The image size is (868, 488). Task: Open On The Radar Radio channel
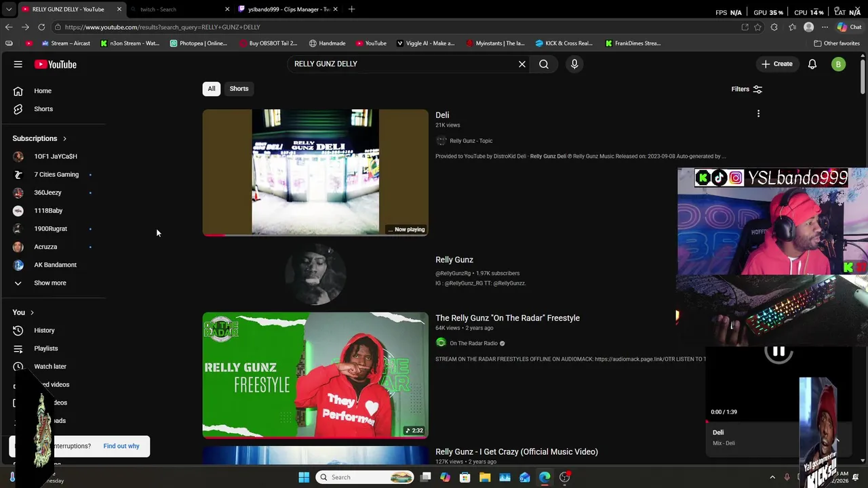[473, 344]
